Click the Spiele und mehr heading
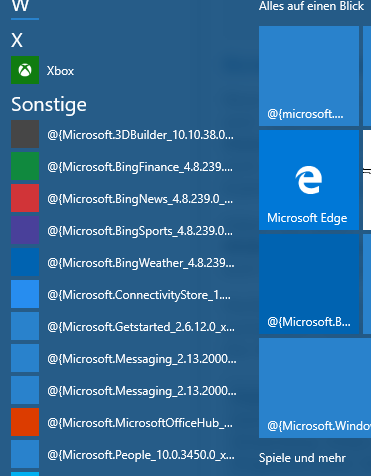This screenshot has width=371, height=476. pos(302,458)
